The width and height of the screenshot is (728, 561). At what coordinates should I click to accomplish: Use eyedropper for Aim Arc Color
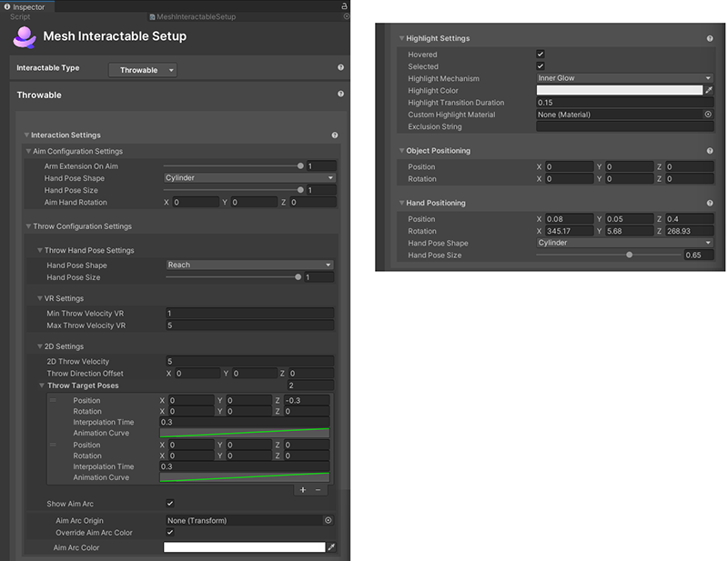(x=331, y=547)
